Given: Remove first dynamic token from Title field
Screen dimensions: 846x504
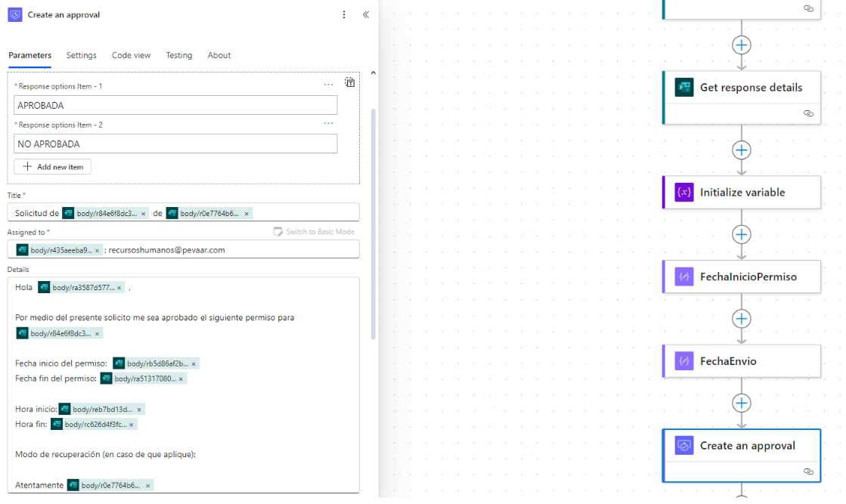Looking at the screenshot, I should (144, 214).
